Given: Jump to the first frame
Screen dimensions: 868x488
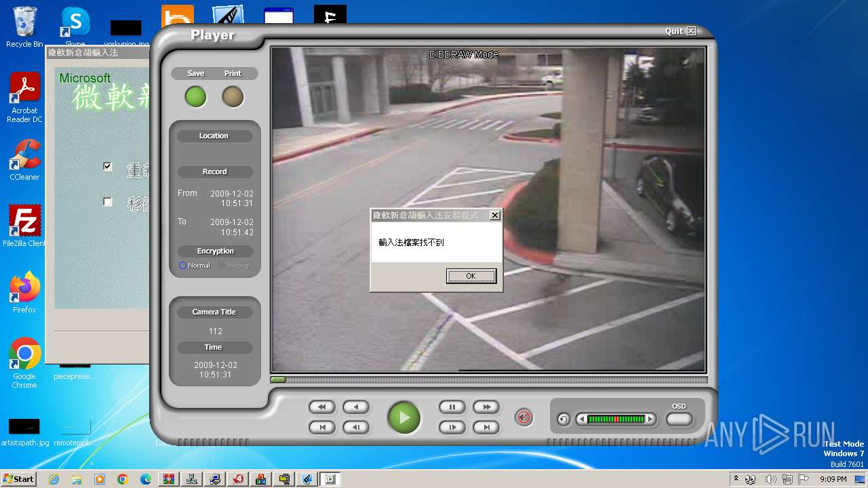Looking at the screenshot, I should 322,428.
